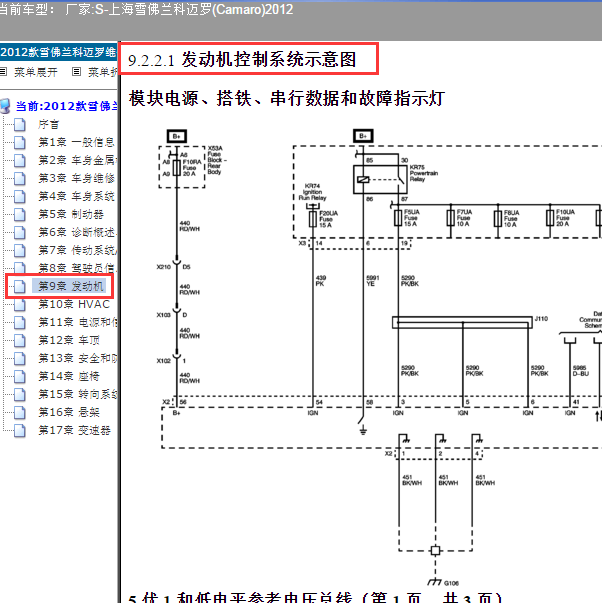Open 第3章 车身维修 chapter

tap(76, 178)
